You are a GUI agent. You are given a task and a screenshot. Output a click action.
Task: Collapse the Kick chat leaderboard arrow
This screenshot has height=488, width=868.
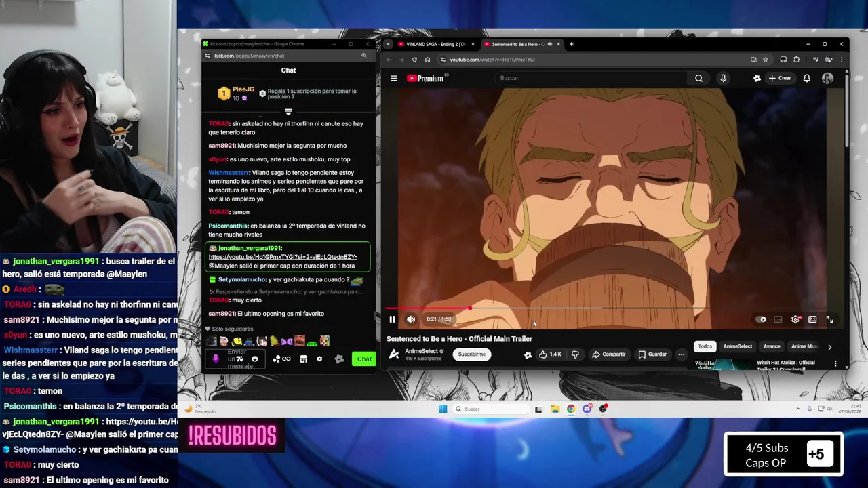coord(288,112)
